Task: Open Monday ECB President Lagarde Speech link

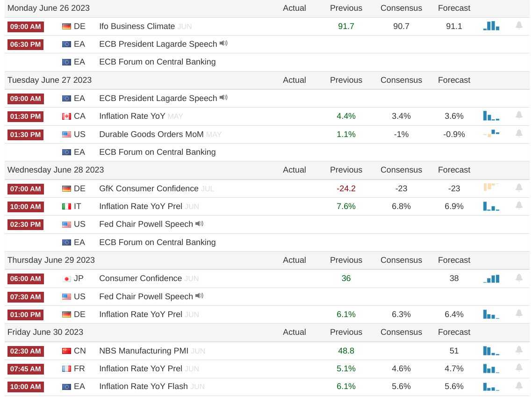Action: coord(158,44)
